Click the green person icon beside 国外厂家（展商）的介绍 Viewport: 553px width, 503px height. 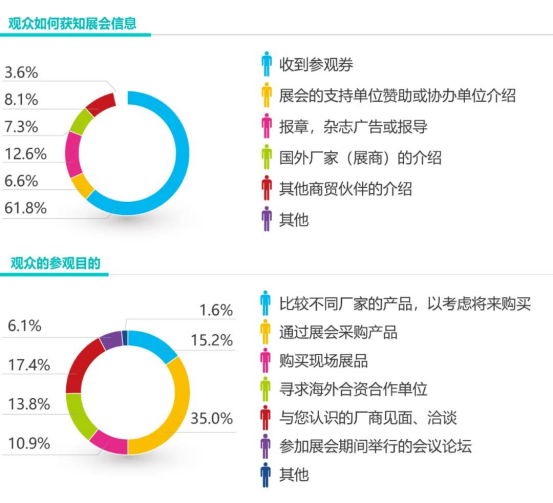[267, 157]
